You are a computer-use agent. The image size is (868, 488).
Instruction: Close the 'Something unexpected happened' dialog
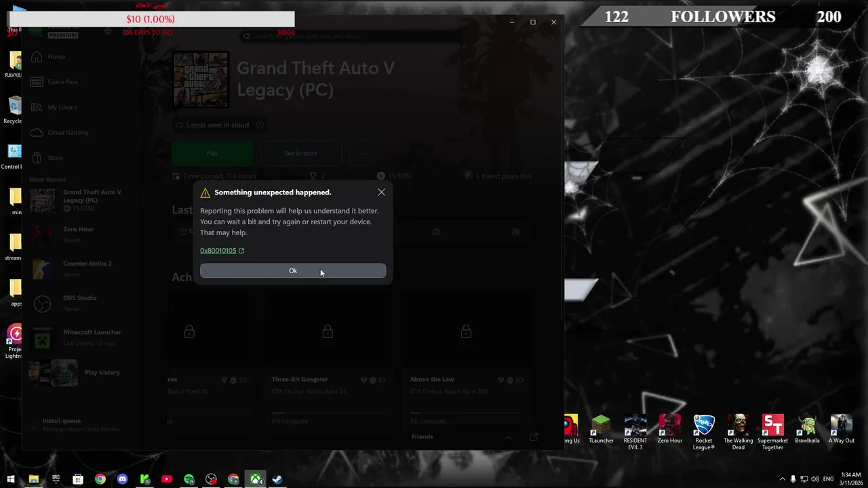pos(381,192)
